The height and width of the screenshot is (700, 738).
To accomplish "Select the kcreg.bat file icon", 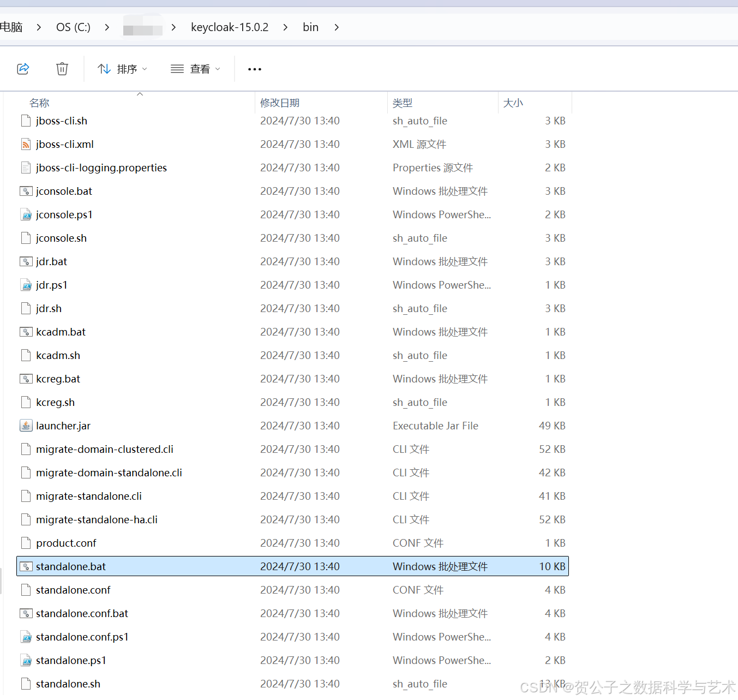I will [x=26, y=379].
